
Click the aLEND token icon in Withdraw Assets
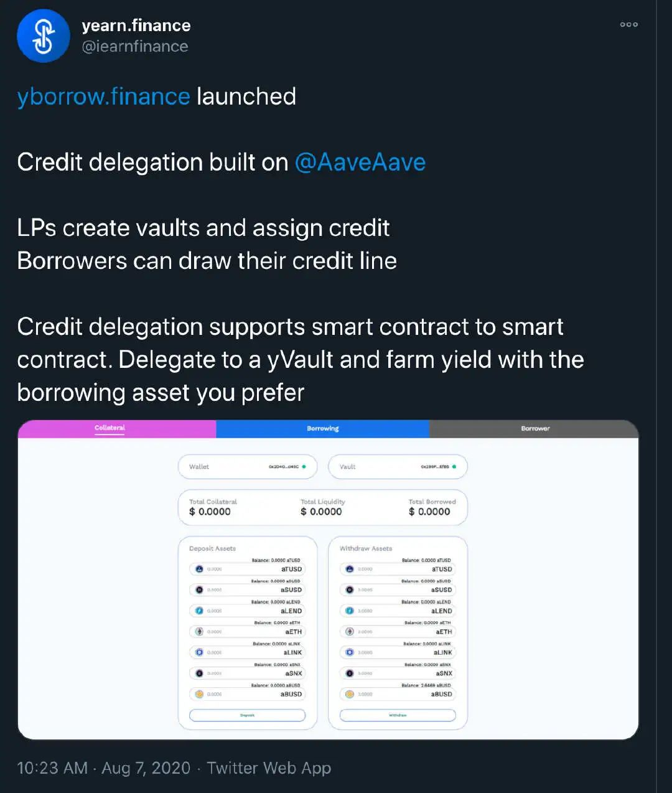(350, 611)
